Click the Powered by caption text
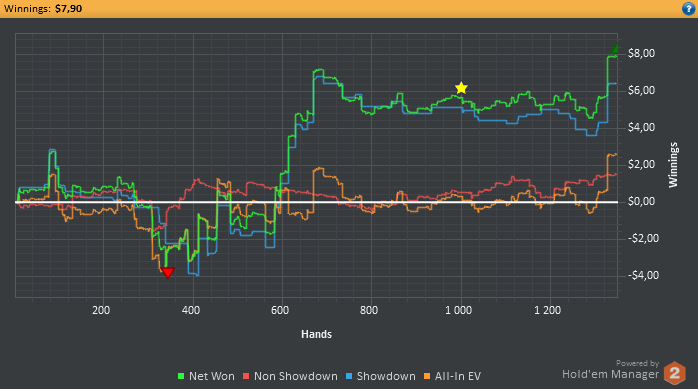 [637, 363]
